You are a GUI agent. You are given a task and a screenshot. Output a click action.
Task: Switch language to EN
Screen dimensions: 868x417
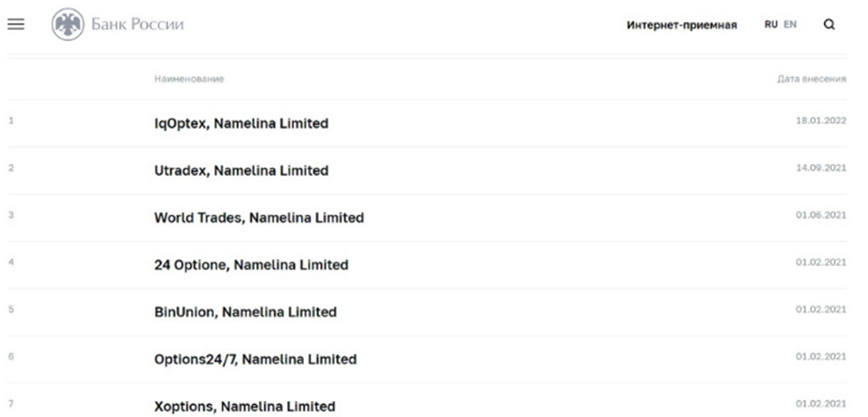(x=790, y=24)
